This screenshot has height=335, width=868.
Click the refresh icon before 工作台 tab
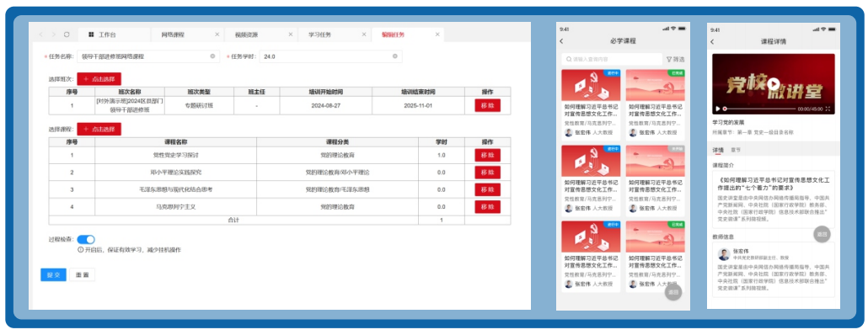67,35
